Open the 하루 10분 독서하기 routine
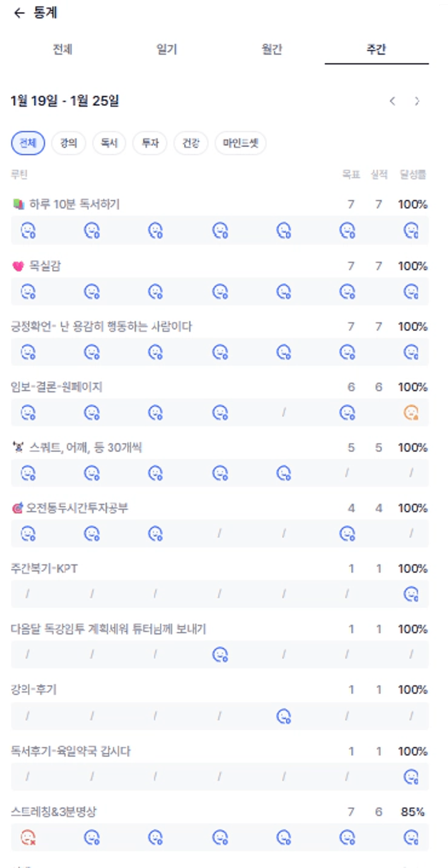Screen dimensions: 448x868 74,205
